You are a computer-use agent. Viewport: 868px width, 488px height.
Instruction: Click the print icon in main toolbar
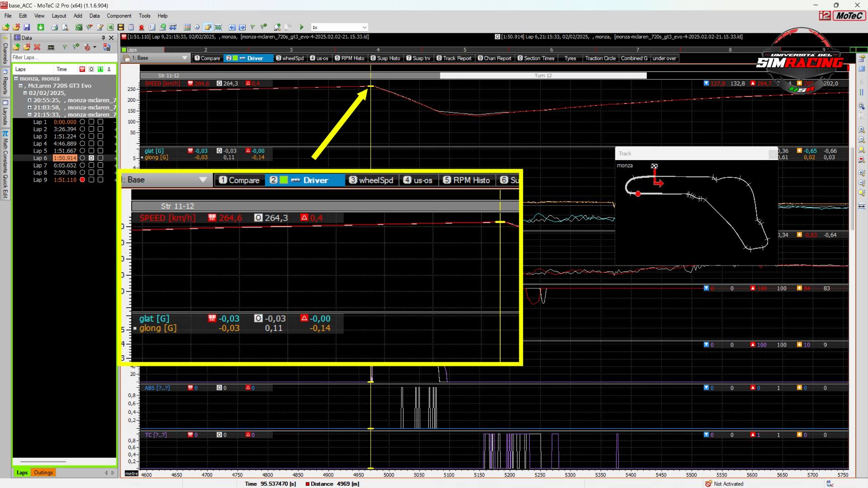[x=54, y=27]
